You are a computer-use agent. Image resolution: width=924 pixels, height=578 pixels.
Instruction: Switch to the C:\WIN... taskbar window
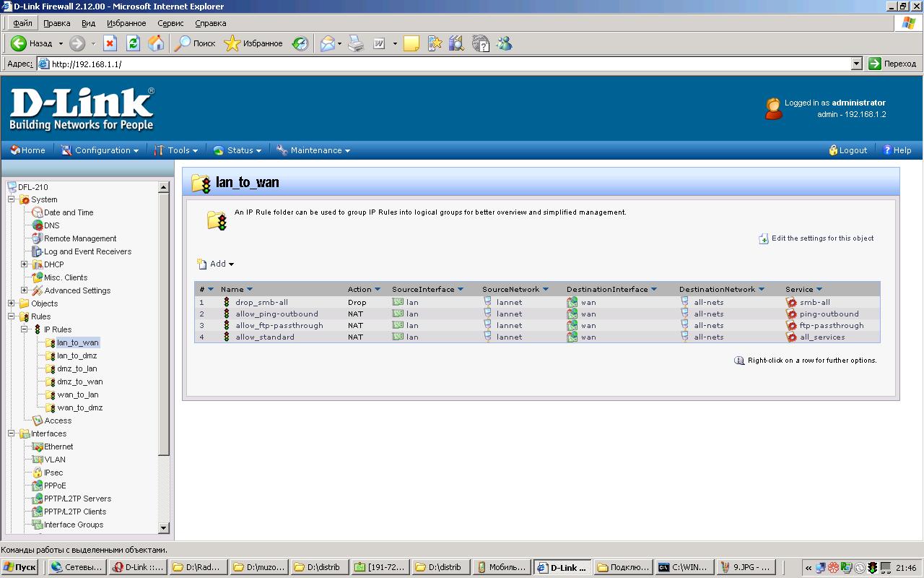click(x=684, y=567)
